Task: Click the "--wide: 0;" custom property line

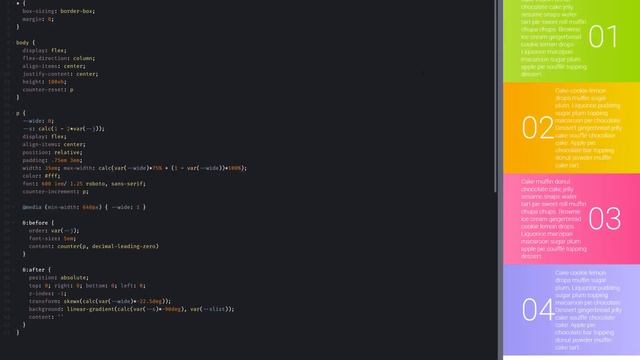Action: click(x=38, y=121)
